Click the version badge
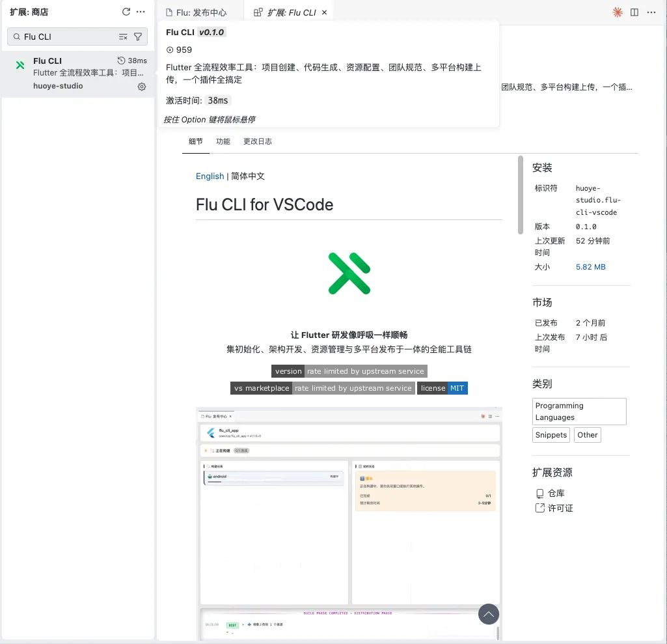 tap(349, 371)
